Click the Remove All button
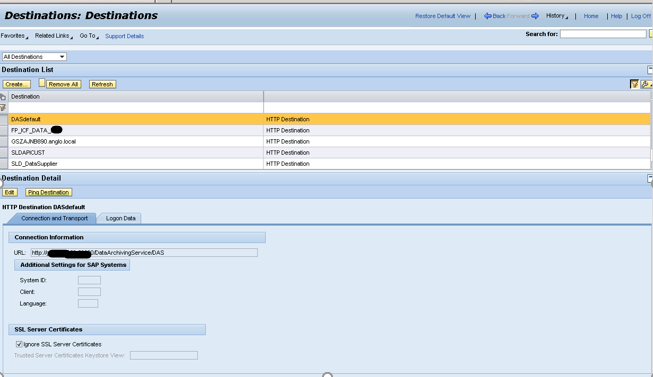The height and width of the screenshot is (377, 653). [x=63, y=84]
